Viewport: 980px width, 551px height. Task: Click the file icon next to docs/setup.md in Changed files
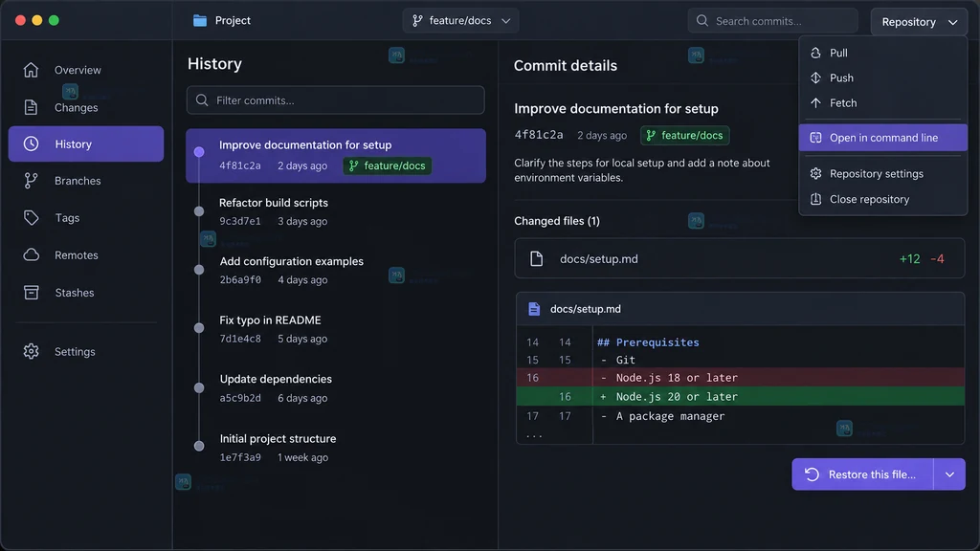point(536,258)
